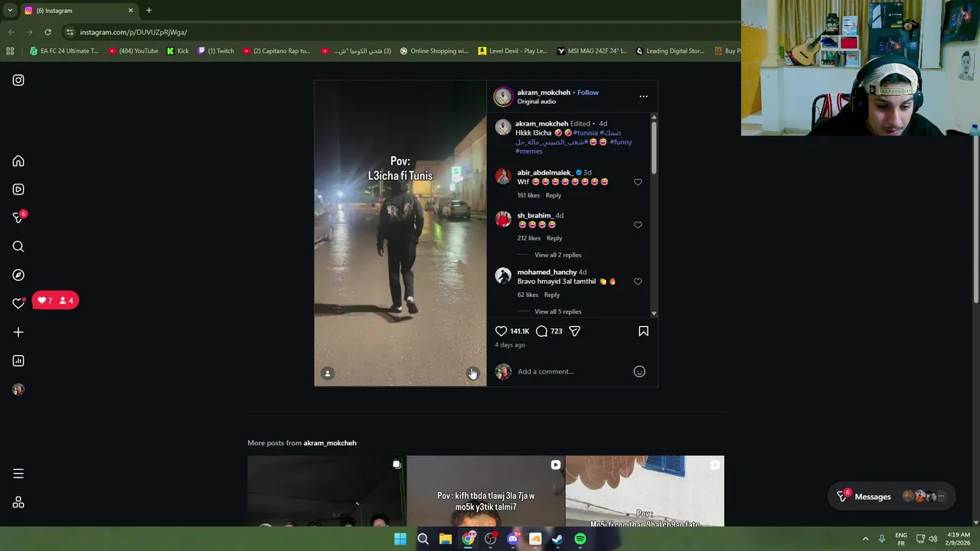The width and height of the screenshot is (980, 551).
Task: Follow akram_mokcheh
Action: pos(588,93)
